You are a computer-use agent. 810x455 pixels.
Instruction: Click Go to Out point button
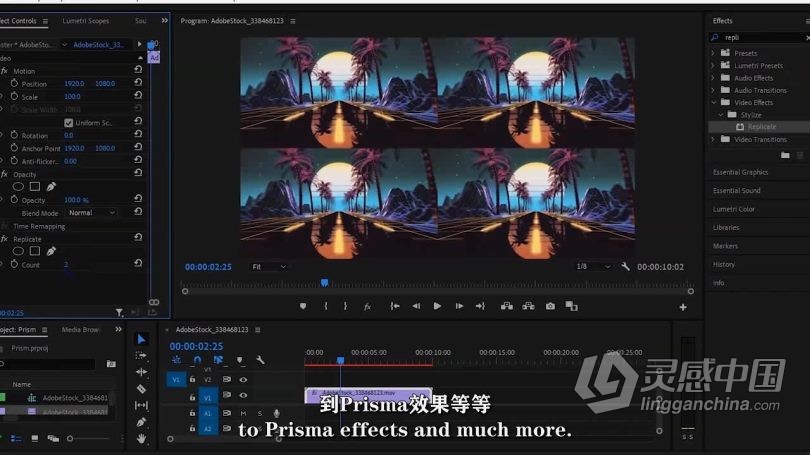[x=480, y=306]
